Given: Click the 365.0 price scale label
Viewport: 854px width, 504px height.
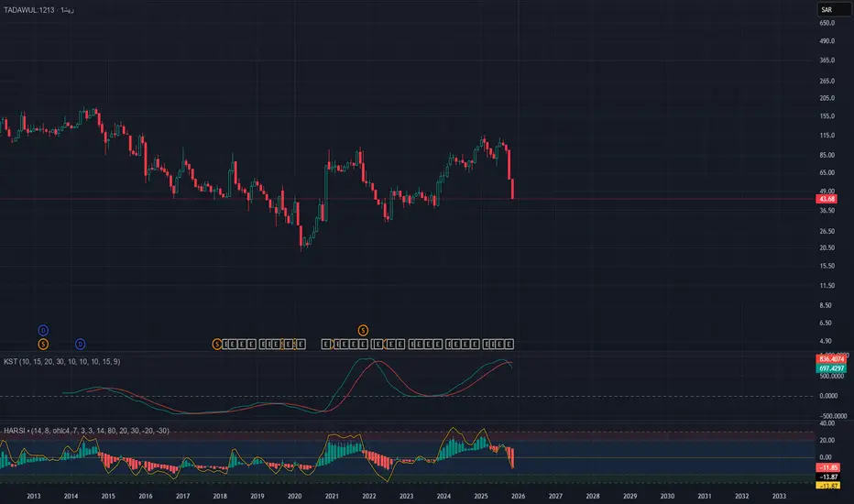Looking at the screenshot, I should click(x=827, y=60).
